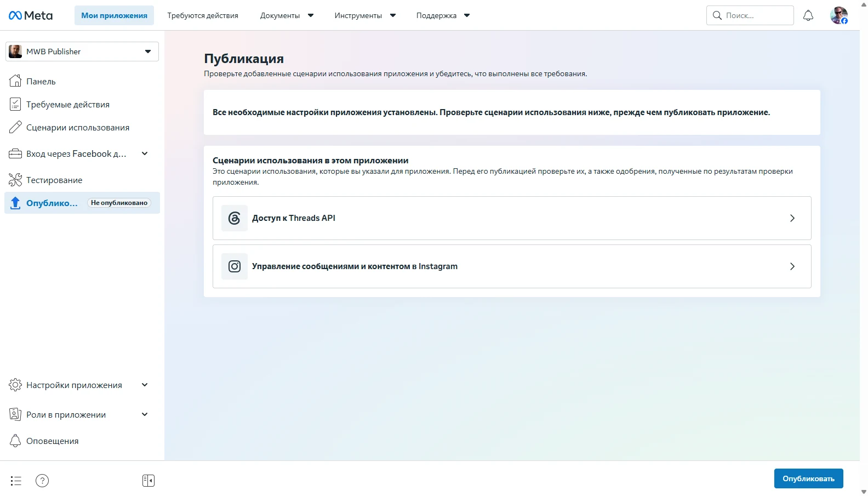This screenshot has width=868, height=496.
Task: Click the Threads logo icon
Action: 235,218
